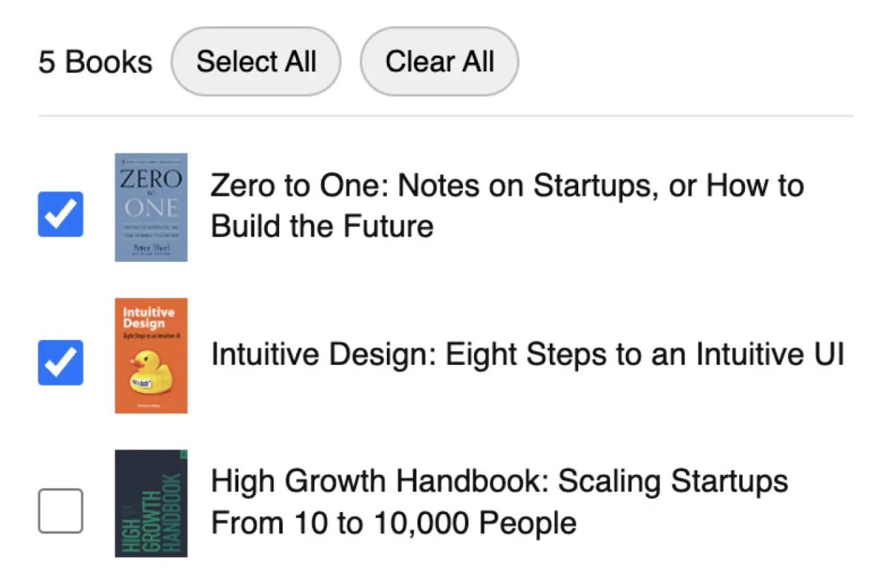
Task: Open the Zero to One blue cover thumbnail
Action: pos(151,208)
